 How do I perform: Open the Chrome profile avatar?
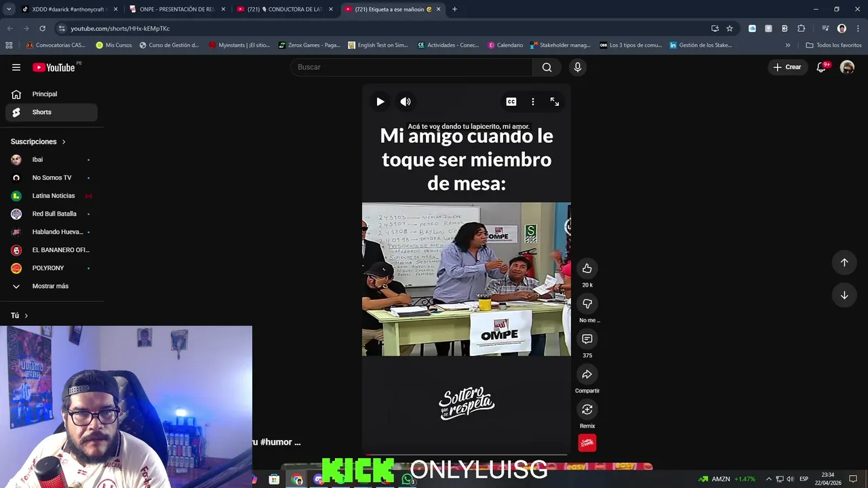(842, 28)
